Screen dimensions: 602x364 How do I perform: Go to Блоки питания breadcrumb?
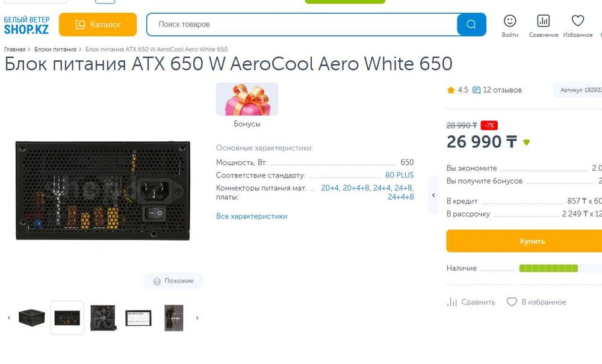pyautogui.click(x=55, y=49)
